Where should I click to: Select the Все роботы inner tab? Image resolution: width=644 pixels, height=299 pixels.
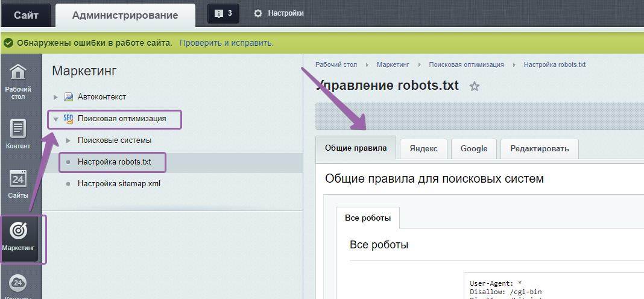click(x=368, y=218)
